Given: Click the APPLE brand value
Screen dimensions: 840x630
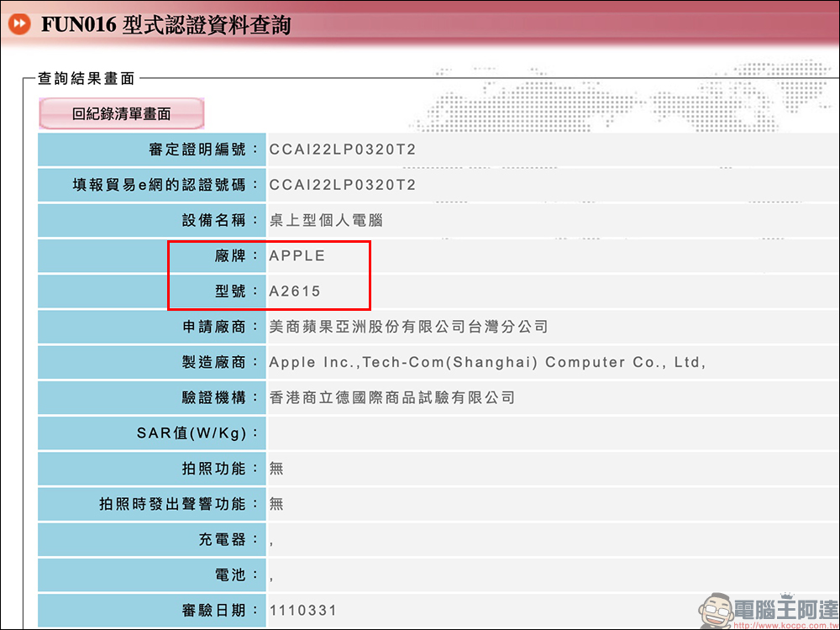Looking at the screenshot, I should click(297, 256).
